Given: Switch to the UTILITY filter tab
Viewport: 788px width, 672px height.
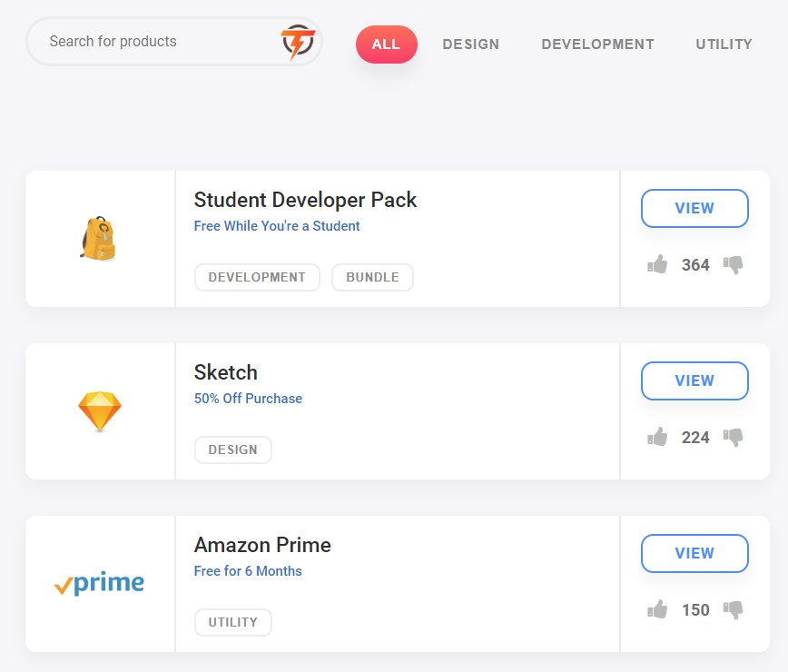Looking at the screenshot, I should coord(724,44).
